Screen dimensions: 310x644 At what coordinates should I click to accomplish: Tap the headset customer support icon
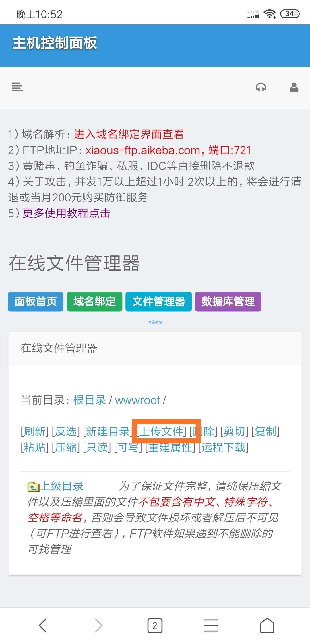261,87
